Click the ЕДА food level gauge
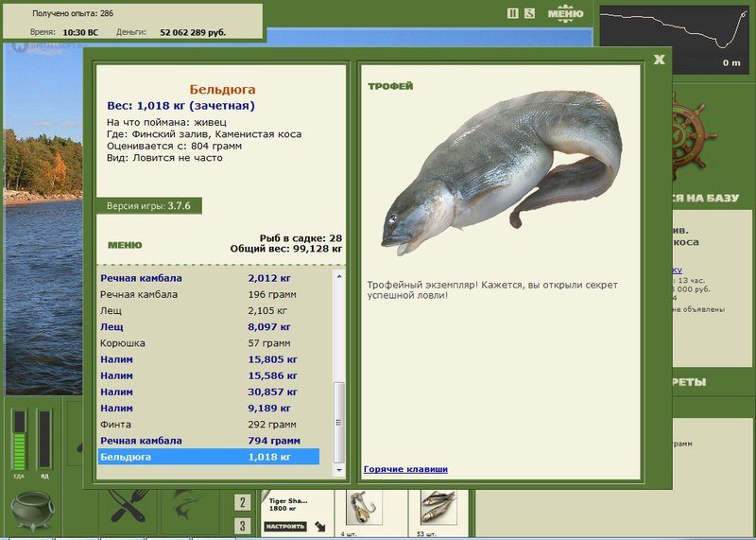 click(x=19, y=440)
